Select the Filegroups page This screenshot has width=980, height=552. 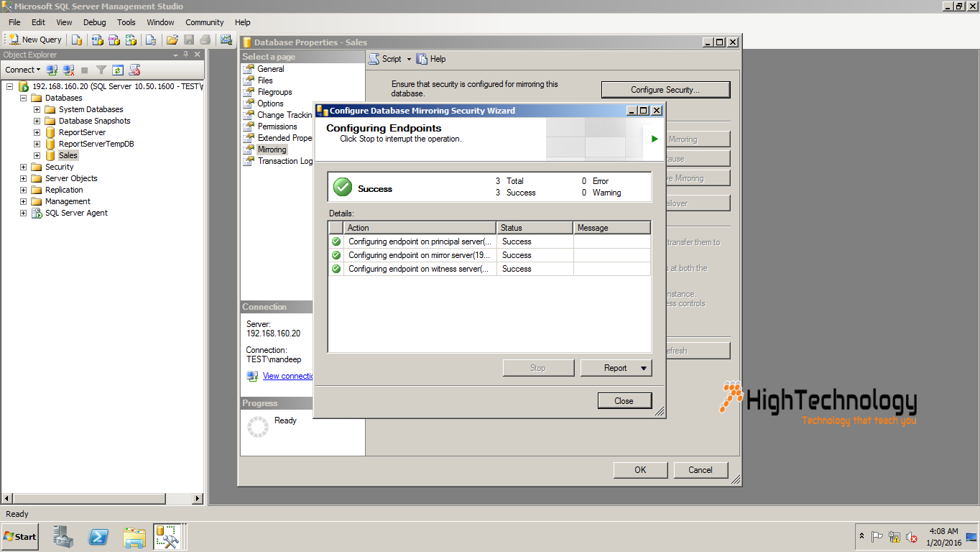[274, 92]
